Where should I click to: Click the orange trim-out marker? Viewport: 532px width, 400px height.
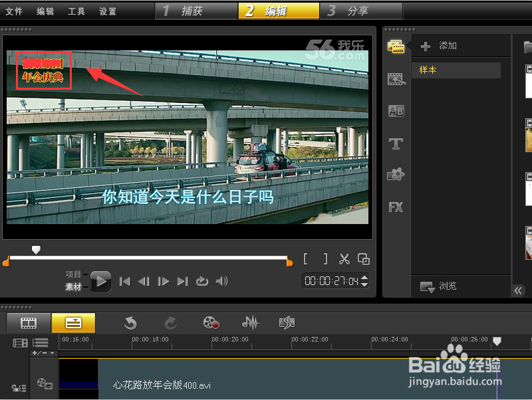pyautogui.click(x=290, y=262)
